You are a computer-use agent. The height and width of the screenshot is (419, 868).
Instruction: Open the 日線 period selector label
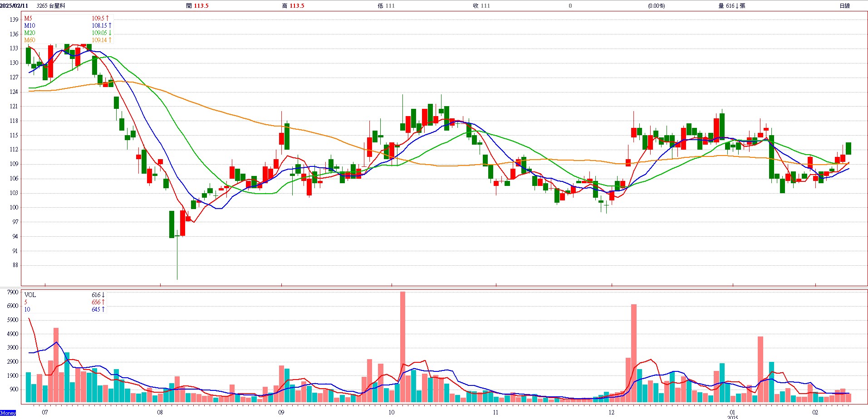[844, 6]
